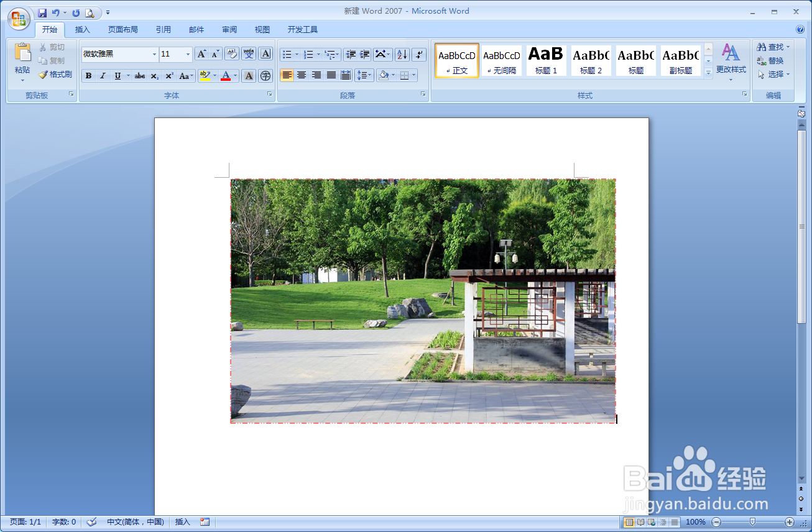The image size is (812, 532).
Task: Center the paragraph
Action: pyautogui.click(x=302, y=75)
